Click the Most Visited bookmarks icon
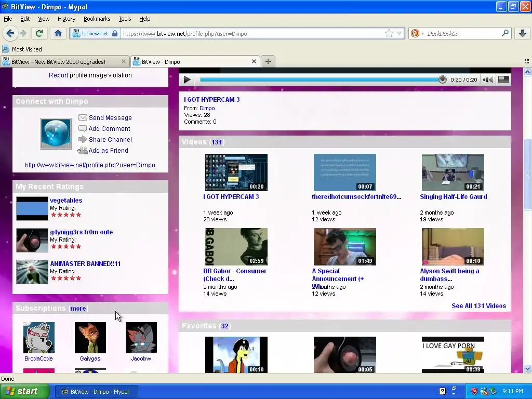This screenshot has width=532, height=399. coord(5,49)
